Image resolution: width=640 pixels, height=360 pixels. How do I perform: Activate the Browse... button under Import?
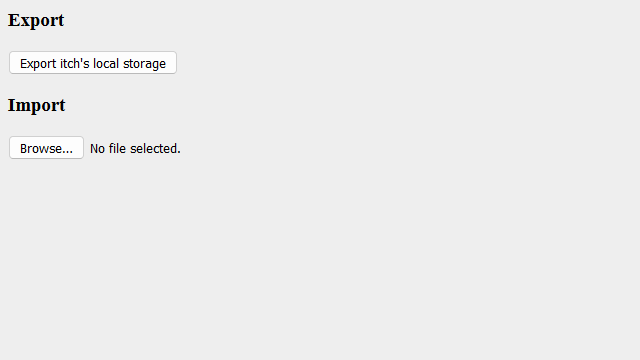click(47, 148)
